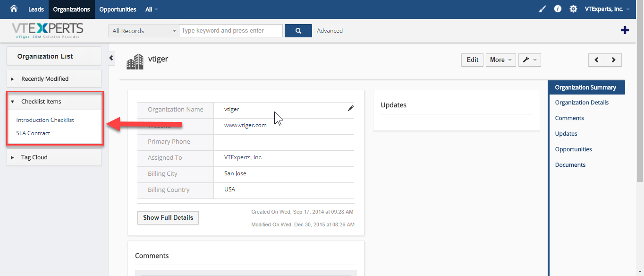Screen dimensions: 644x276
Task: Go to the home dashboard icon
Action: [x=14, y=9]
